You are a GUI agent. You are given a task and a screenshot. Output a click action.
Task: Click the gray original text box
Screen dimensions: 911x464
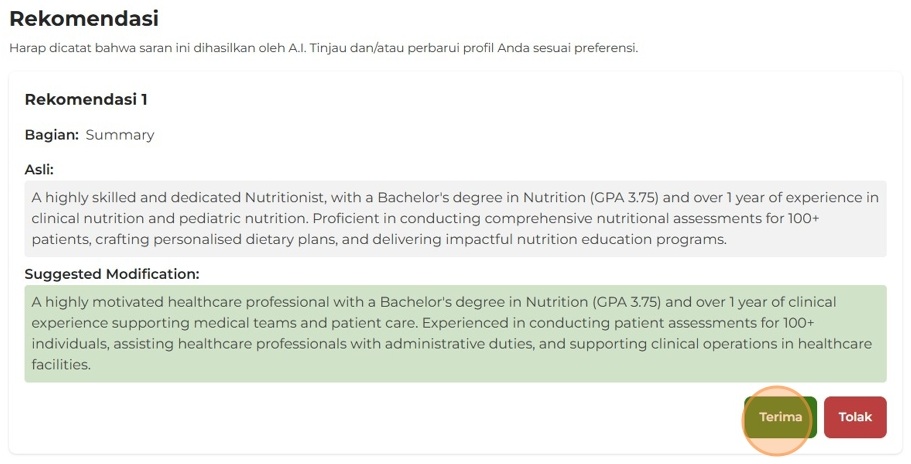pyautogui.click(x=455, y=218)
